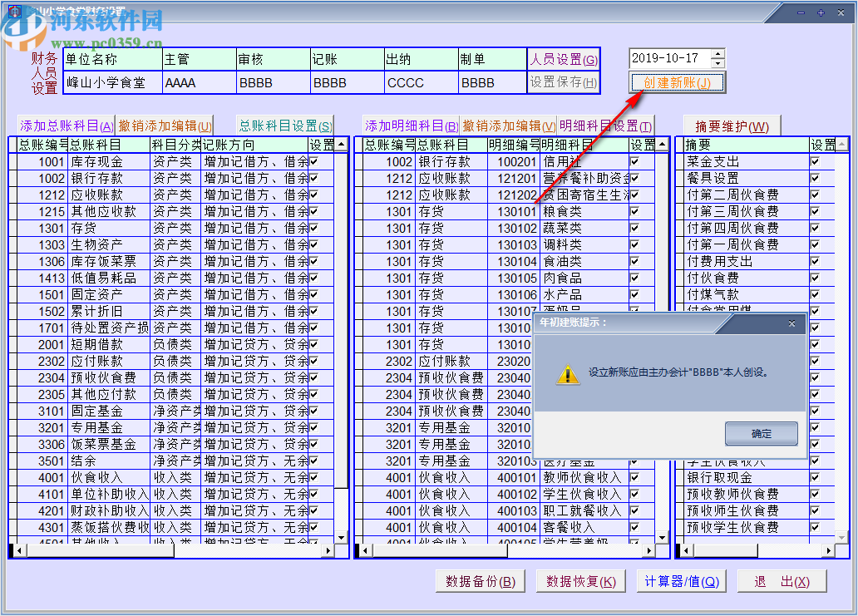Image resolution: width=858 pixels, height=616 pixels.
Task: Decrease date with the down spinner arrow
Action: tap(718, 63)
